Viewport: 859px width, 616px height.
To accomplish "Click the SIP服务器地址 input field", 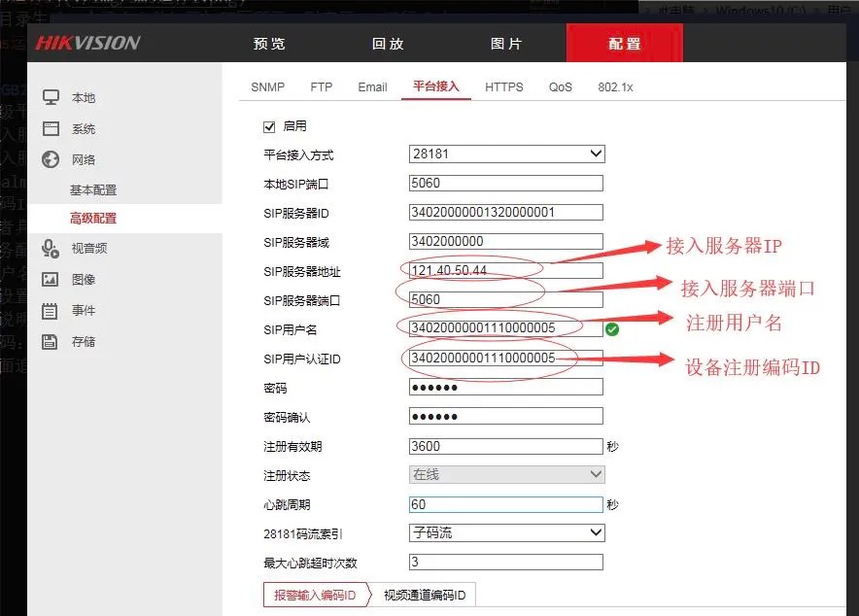I will (x=505, y=270).
